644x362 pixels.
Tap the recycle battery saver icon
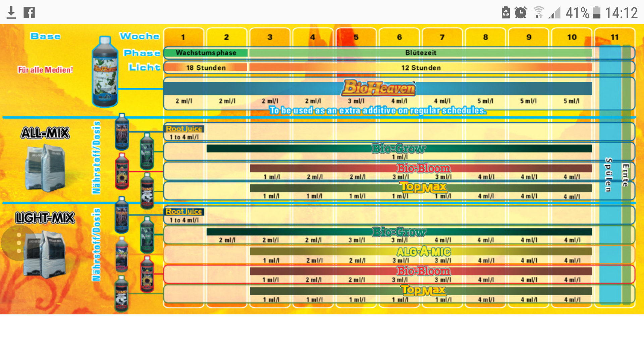pyautogui.click(x=505, y=13)
